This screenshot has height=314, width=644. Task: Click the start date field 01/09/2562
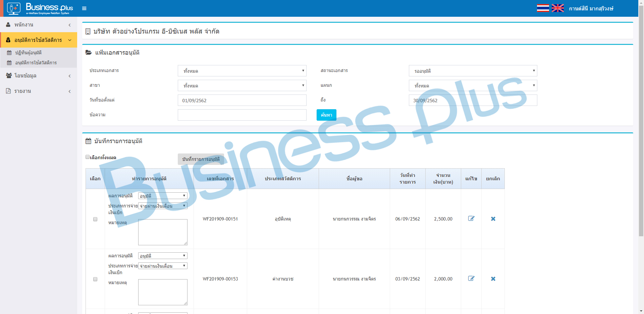(x=242, y=100)
